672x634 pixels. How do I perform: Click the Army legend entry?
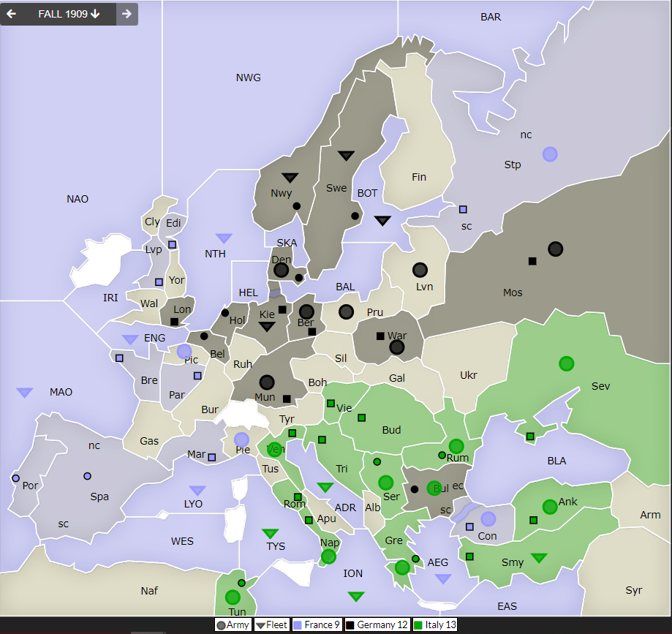click(233, 625)
